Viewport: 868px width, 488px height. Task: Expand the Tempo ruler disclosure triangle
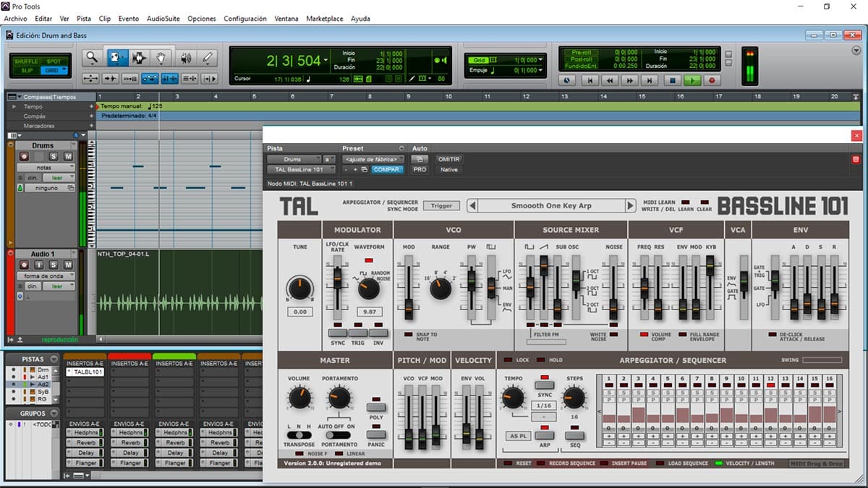pyautogui.click(x=14, y=106)
